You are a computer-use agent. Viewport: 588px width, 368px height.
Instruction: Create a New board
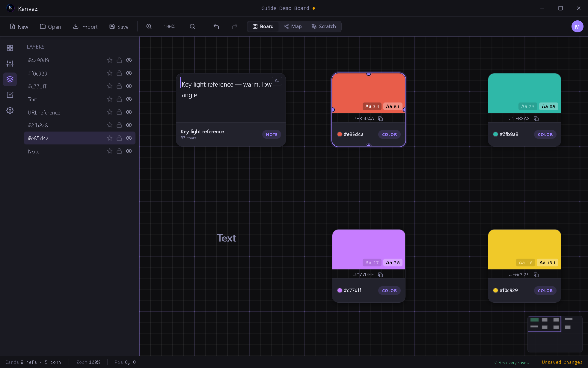[19, 27]
